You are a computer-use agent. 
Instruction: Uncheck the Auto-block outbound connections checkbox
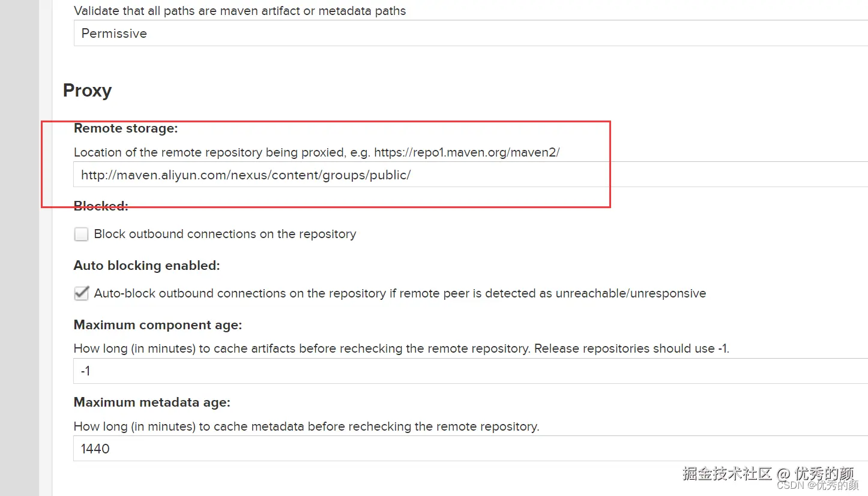81,293
